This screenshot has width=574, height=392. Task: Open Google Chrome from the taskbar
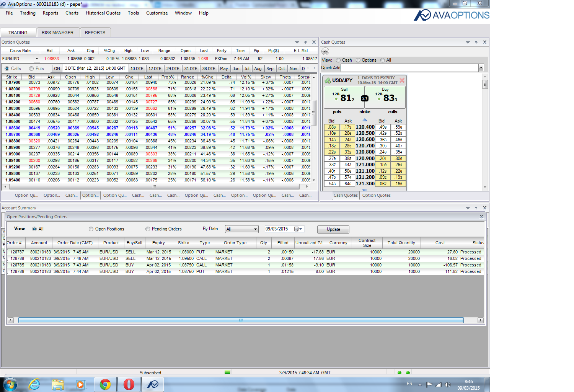point(105,384)
